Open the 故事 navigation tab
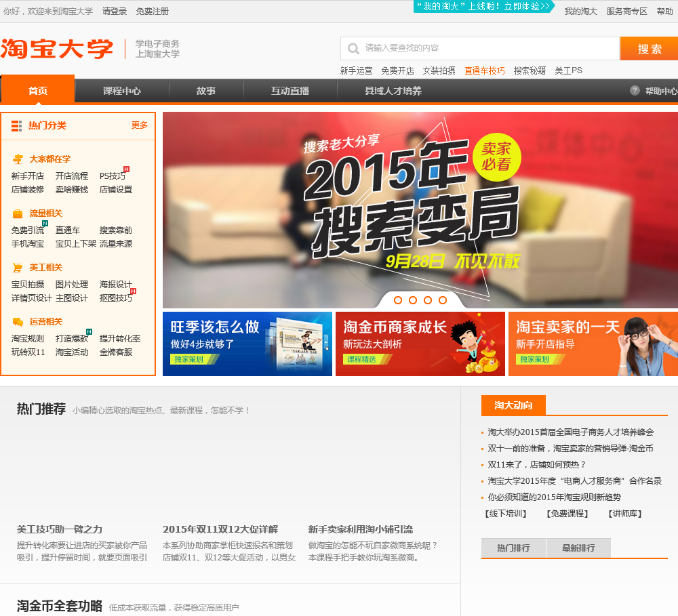 point(206,91)
